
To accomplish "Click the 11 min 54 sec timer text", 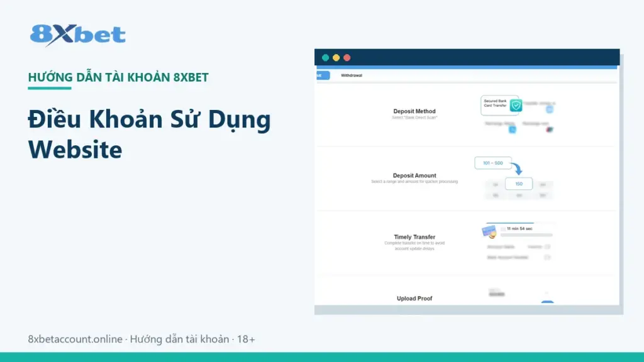I will click(519, 229).
